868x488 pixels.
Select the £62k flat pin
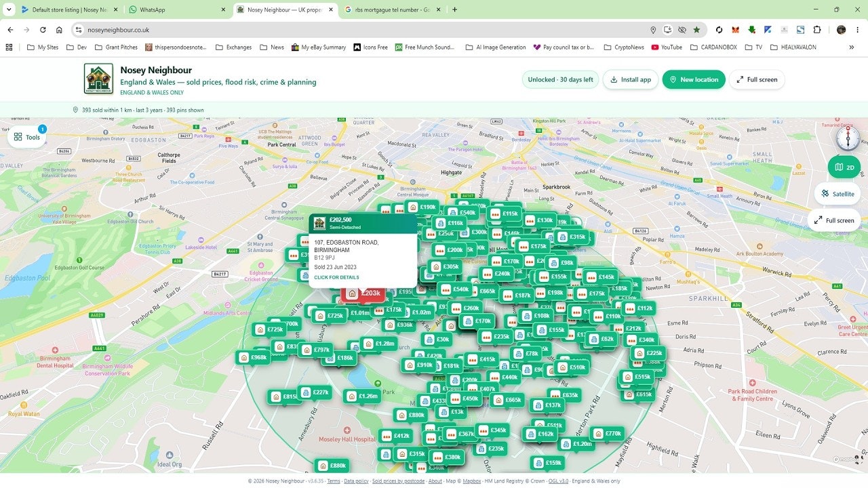(x=601, y=339)
